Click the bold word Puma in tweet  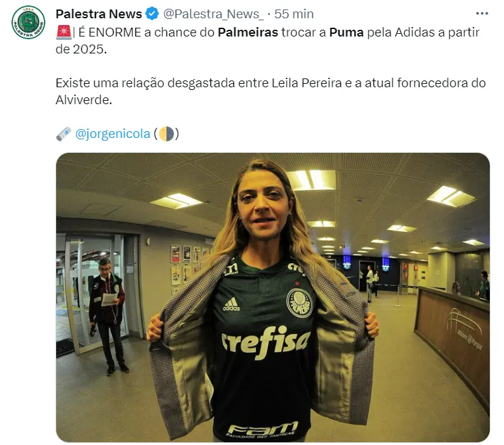(x=346, y=32)
